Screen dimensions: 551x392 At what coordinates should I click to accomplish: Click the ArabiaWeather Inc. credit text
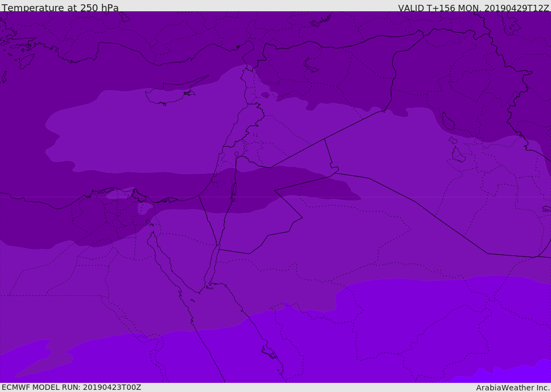pos(513,388)
